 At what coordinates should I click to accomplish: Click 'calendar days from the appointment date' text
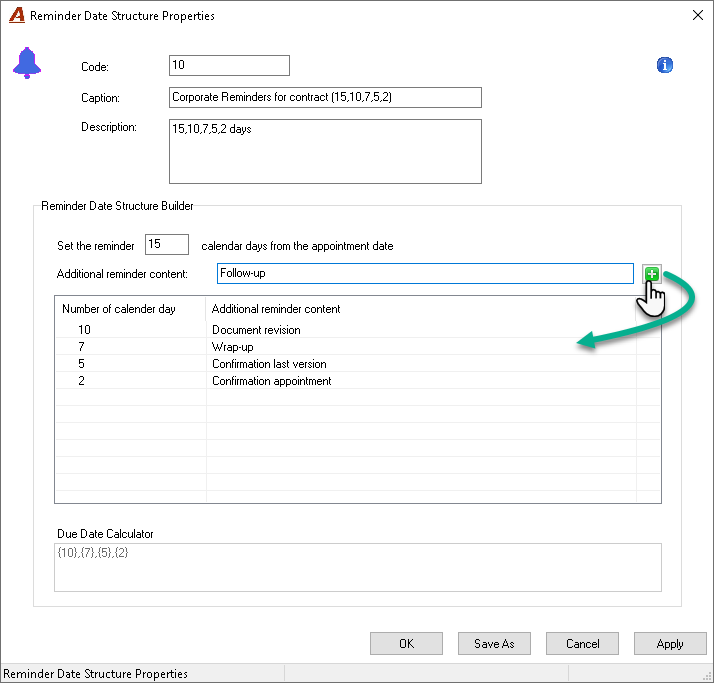[x=297, y=246]
